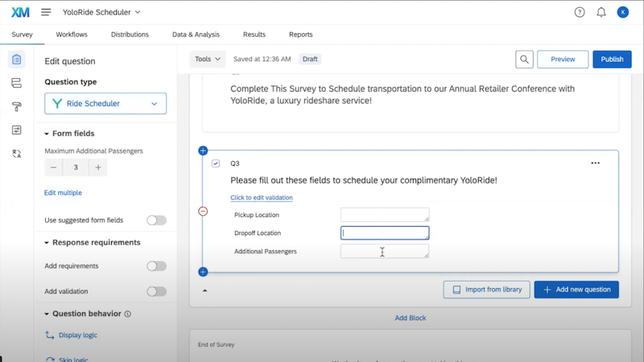644x362 pixels.
Task: Switch to the Workflows tab
Action: pyautogui.click(x=72, y=35)
